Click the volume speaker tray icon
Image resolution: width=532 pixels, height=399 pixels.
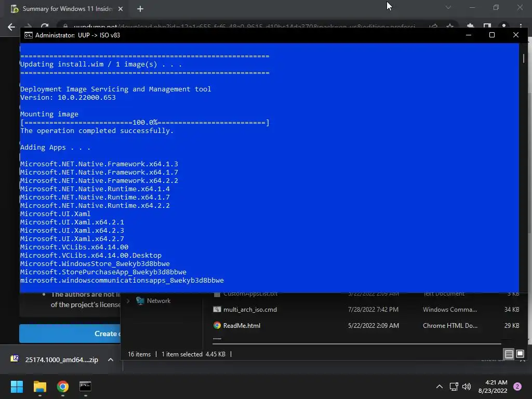[x=467, y=387]
